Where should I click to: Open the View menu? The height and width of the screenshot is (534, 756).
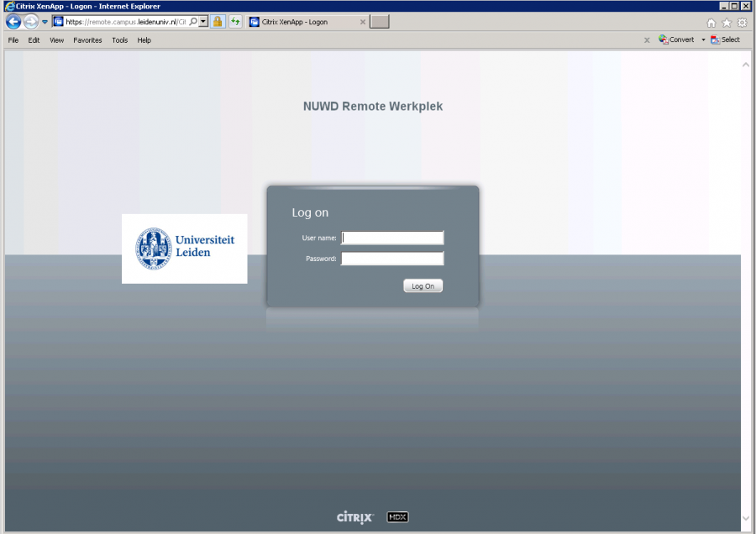(x=57, y=40)
